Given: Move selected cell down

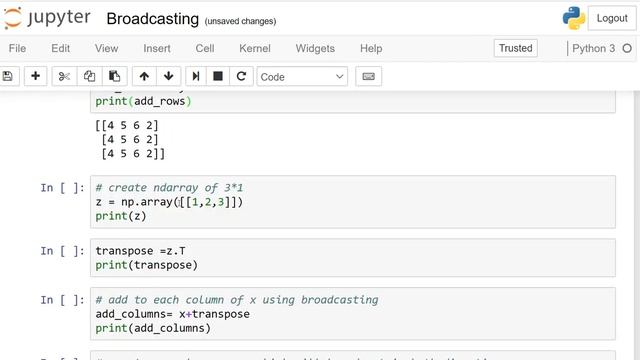Looking at the screenshot, I should click(169, 76).
